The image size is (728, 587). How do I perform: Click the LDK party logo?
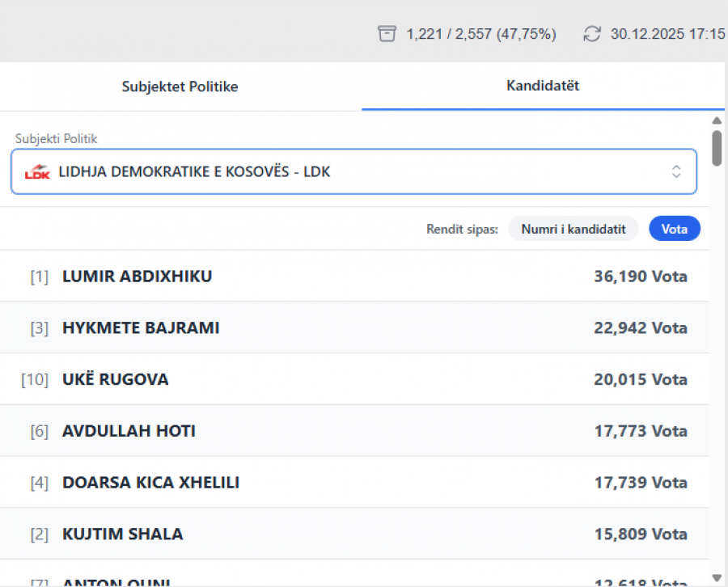click(37, 171)
